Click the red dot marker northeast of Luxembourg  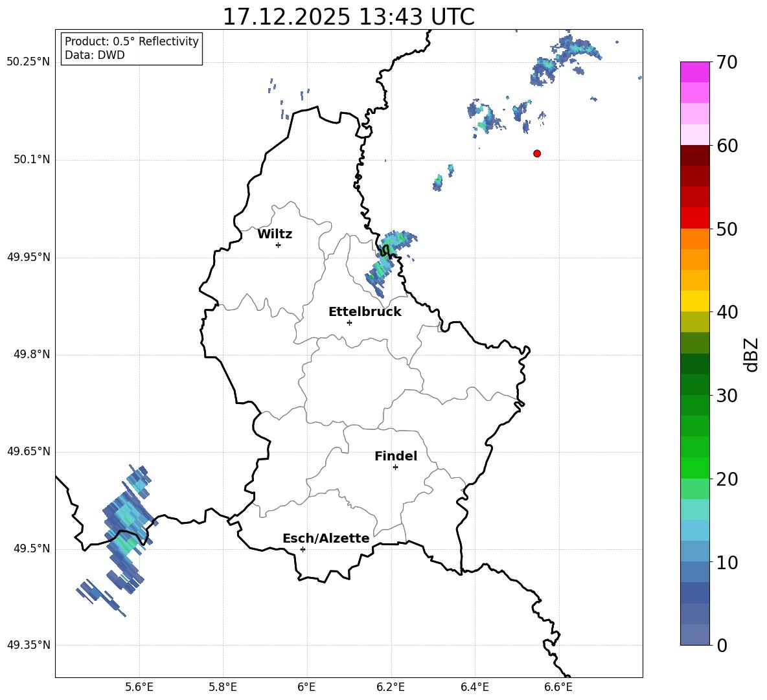[536, 153]
